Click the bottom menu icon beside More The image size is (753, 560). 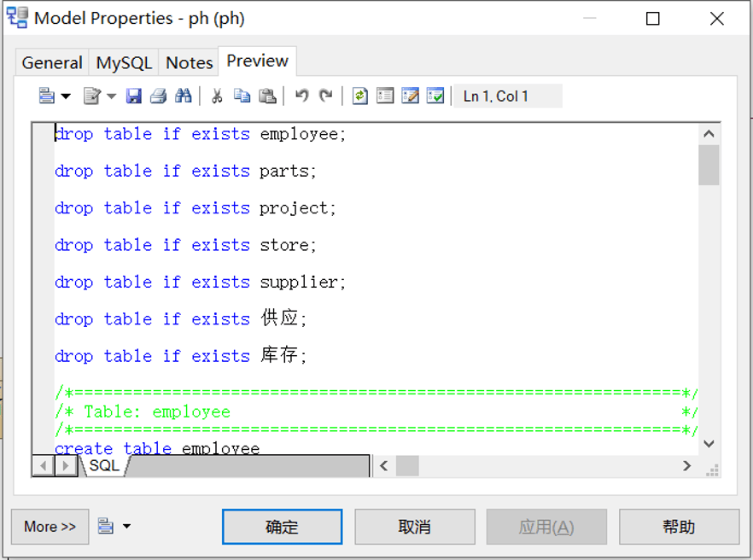(106, 526)
